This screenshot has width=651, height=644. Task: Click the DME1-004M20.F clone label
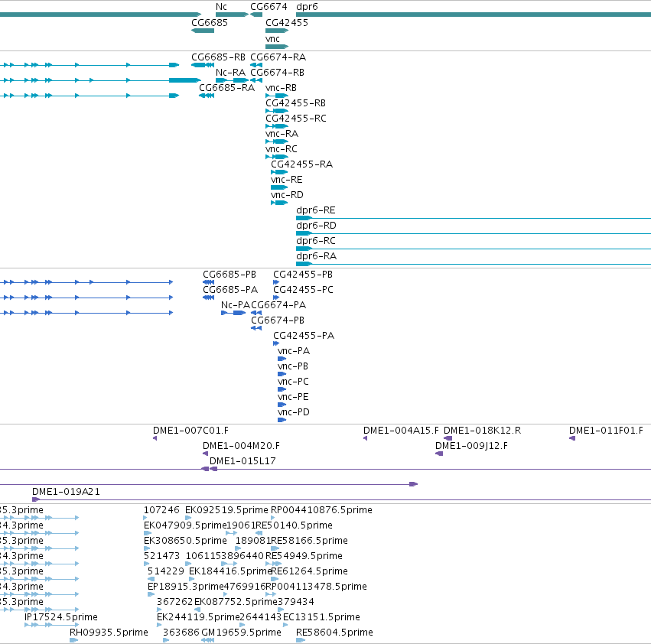point(241,446)
